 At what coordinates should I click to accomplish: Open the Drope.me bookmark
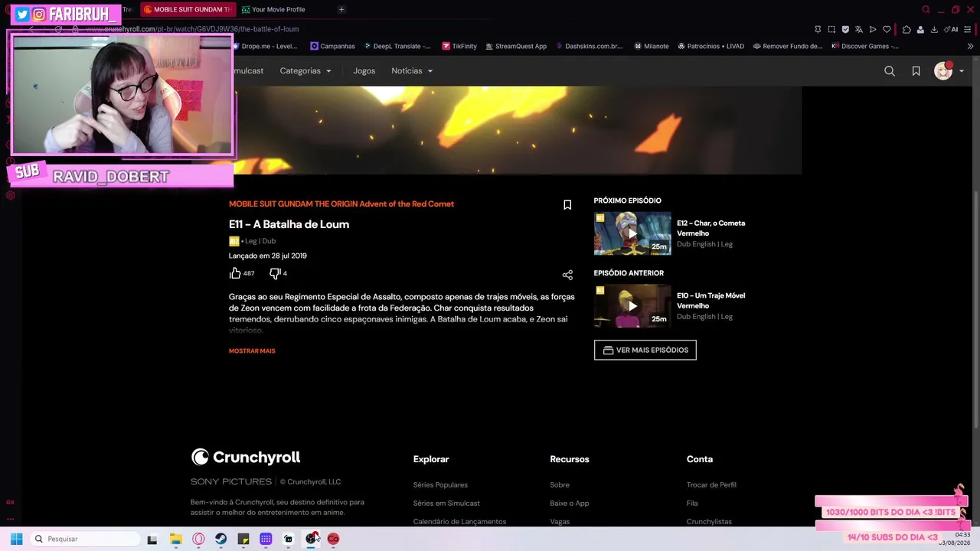(264, 47)
